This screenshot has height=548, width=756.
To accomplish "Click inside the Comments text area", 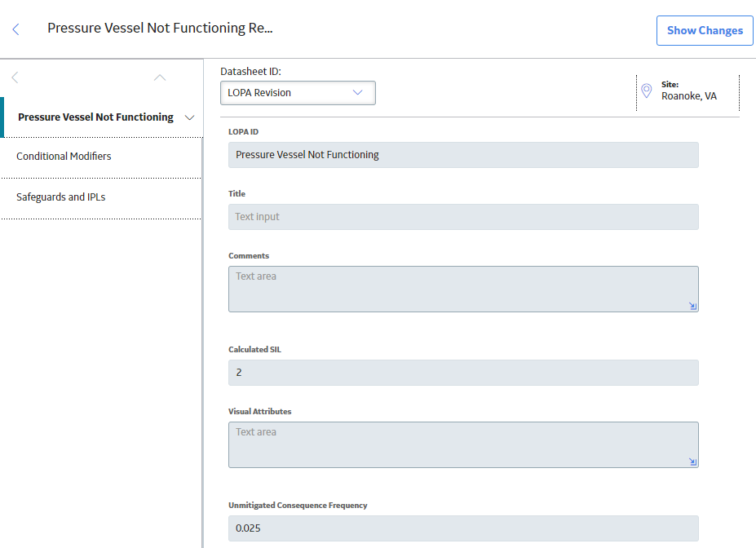I will click(x=463, y=289).
